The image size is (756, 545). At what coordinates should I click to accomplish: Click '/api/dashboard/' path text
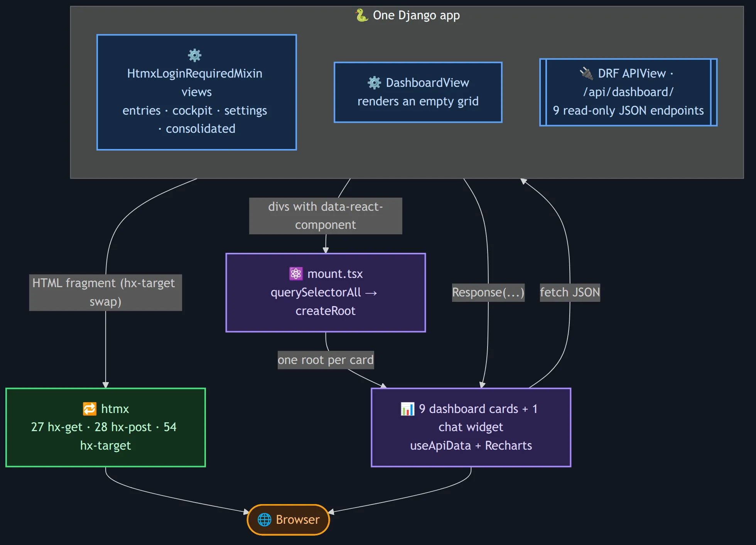pos(628,92)
